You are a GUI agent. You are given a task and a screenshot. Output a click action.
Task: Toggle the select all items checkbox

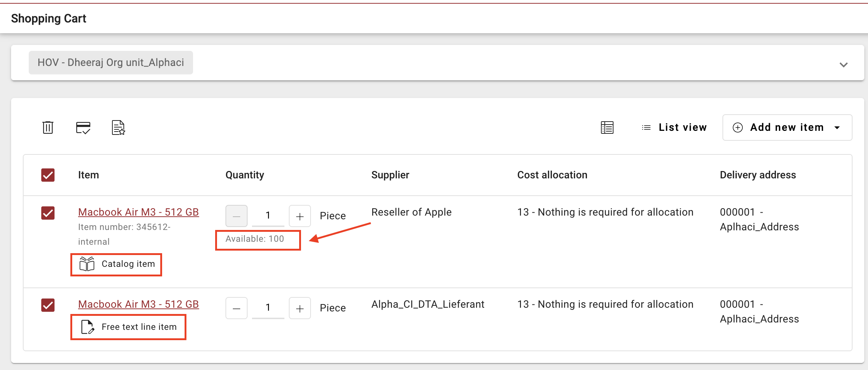(48, 175)
